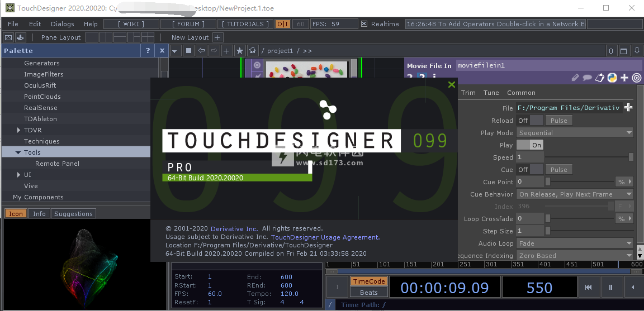644x311 pixels.
Task: Go back with left arrow in network path
Action: tap(201, 51)
